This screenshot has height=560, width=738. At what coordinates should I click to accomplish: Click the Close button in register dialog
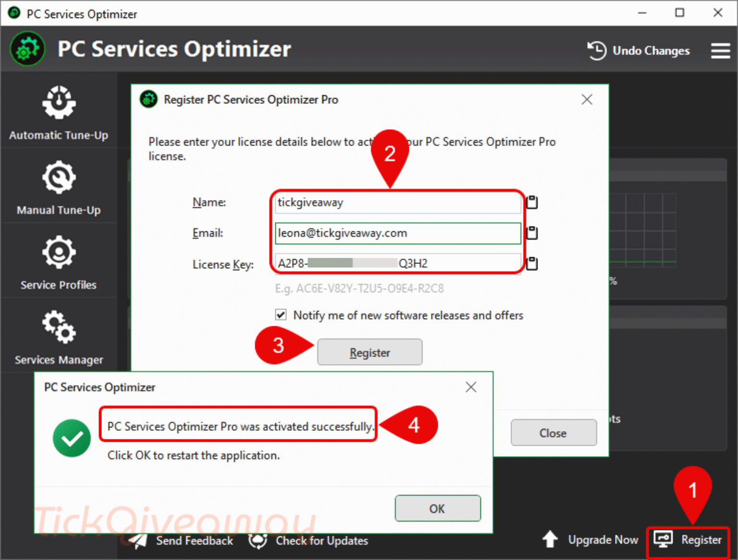coord(553,433)
